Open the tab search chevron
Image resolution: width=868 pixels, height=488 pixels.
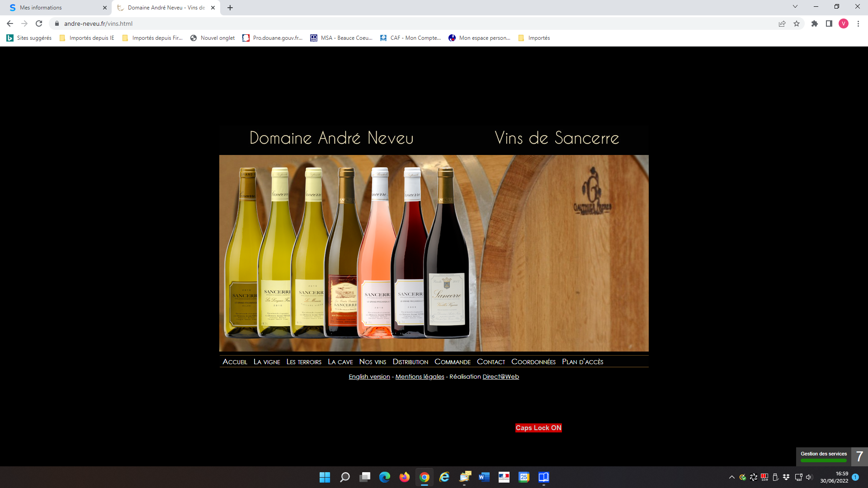pos(795,7)
